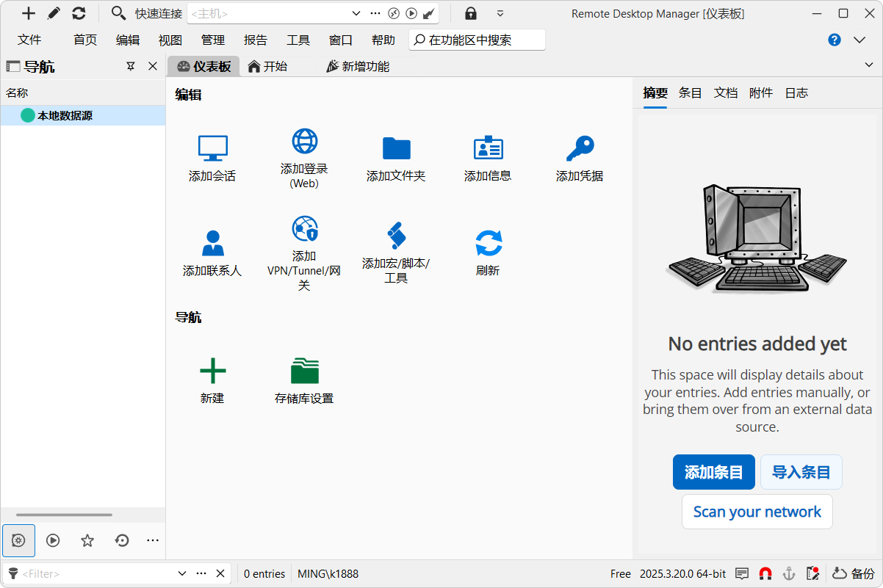Open the Help ribbon tab (帮助)
The height and width of the screenshot is (588, 883).
pyautogui.click(x=383, y=40)
